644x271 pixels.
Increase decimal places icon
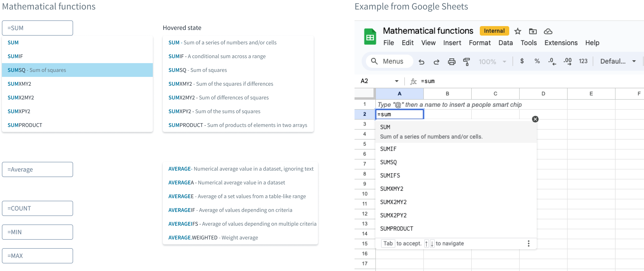(x=568, y=61)
